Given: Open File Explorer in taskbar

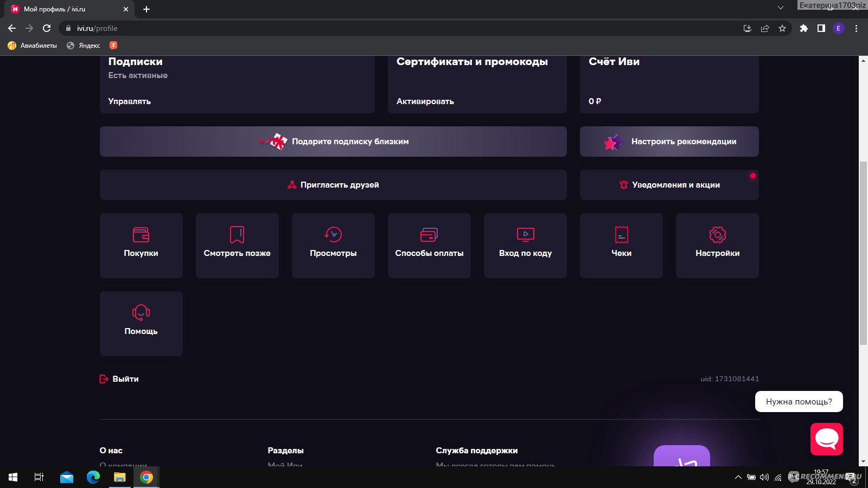Looking at the screenshot, I should click(119, 477).
